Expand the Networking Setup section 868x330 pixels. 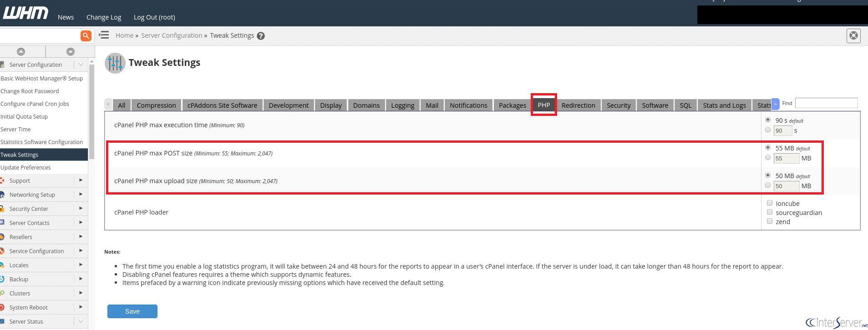(x=81, y=195)
